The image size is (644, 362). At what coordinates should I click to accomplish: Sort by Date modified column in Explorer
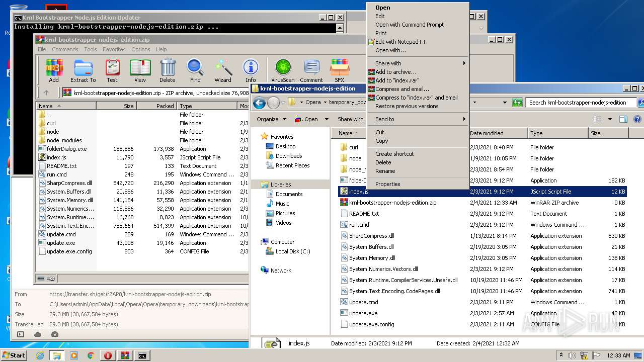(x=498, y=133)
